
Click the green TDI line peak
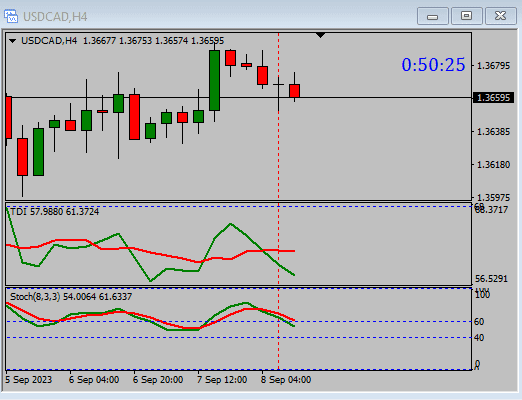(x=230, y=224)
